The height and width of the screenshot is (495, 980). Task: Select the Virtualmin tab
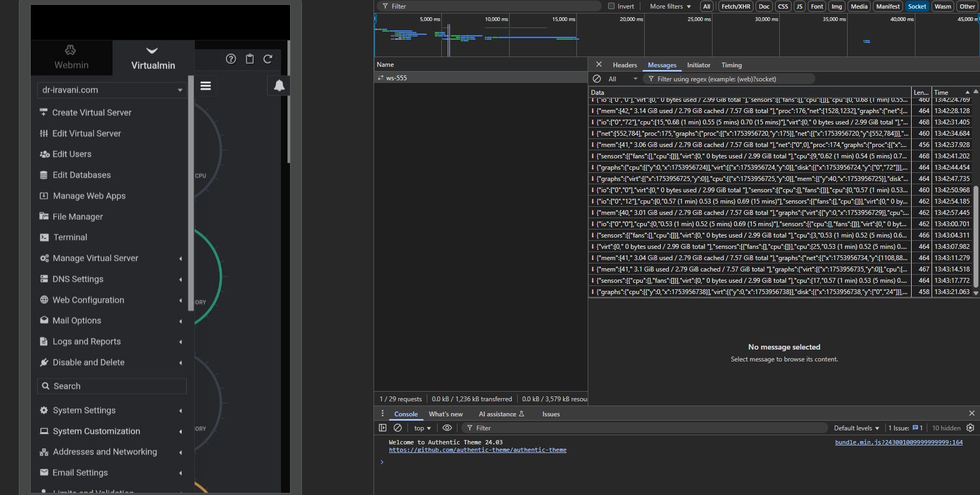click(153, 58)
